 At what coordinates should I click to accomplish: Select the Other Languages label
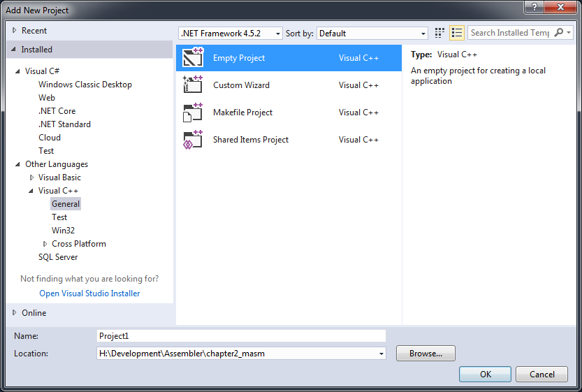point(57,164)
